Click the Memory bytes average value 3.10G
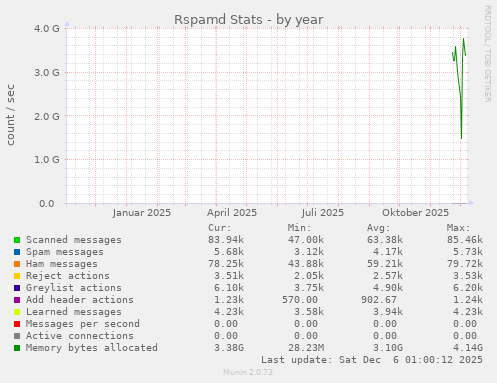Image resolution: width=497 pixels, height=383 pixels. 388,348
